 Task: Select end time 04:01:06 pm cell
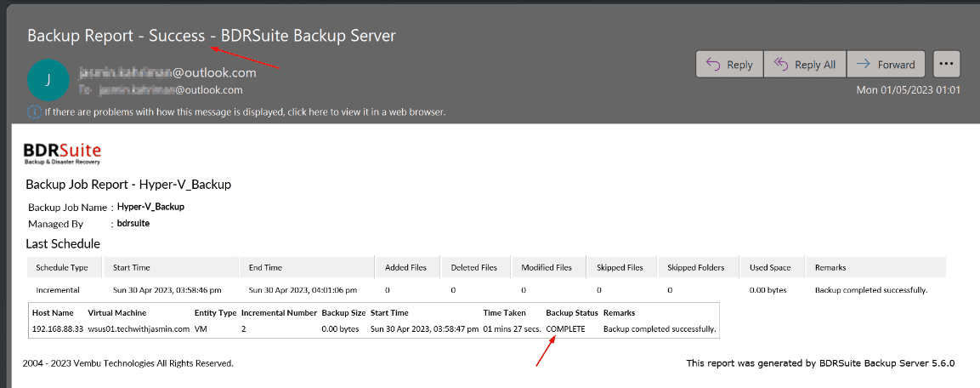click(x=303, y=290)
